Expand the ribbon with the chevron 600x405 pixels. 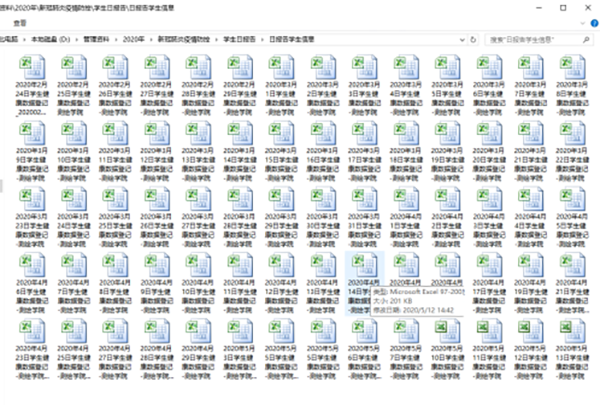[582, 23]
